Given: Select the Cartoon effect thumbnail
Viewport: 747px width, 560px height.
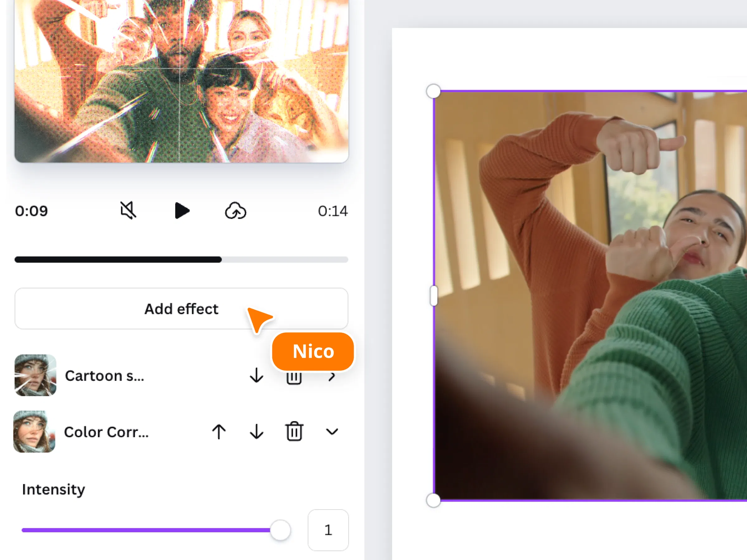Looking at the screenshot, I should pyautogui.click(x=35, y=375).
